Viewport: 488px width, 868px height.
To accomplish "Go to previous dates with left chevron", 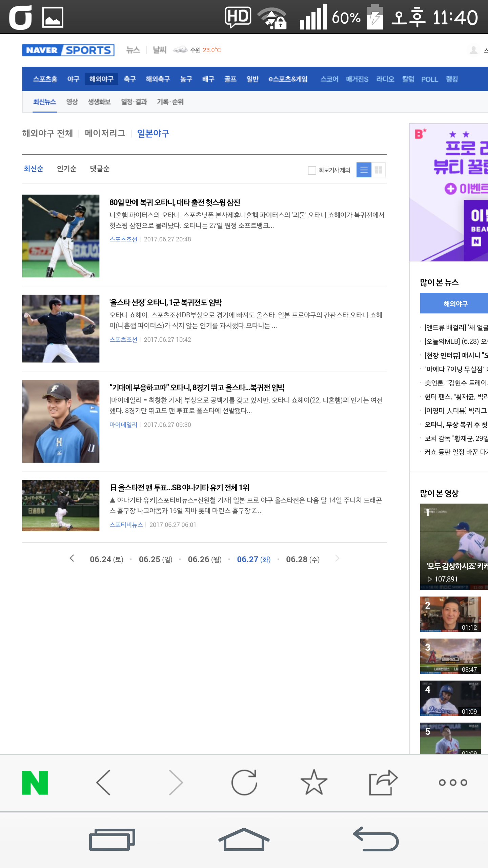I will click(72, 558).
